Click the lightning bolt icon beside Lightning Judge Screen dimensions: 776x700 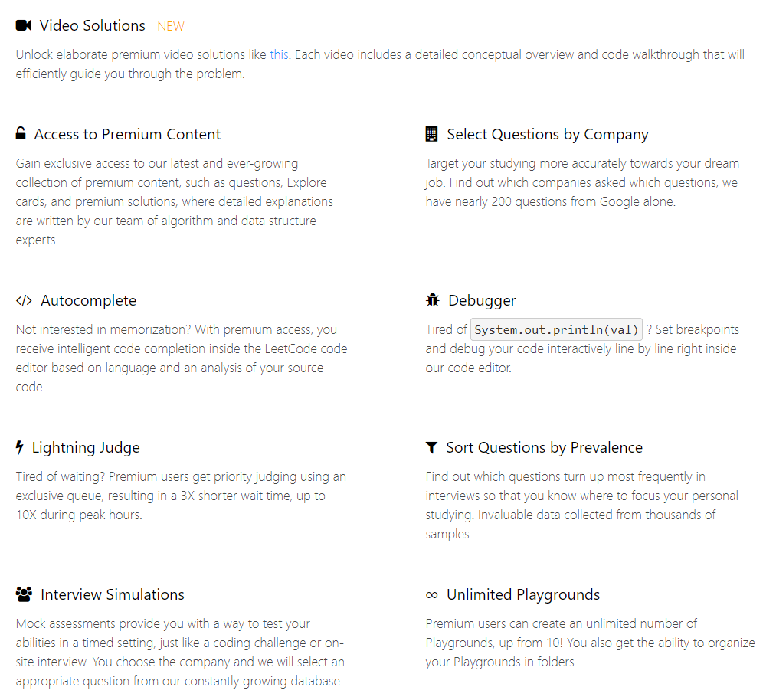pyautogui.click(x=20, y=447)
